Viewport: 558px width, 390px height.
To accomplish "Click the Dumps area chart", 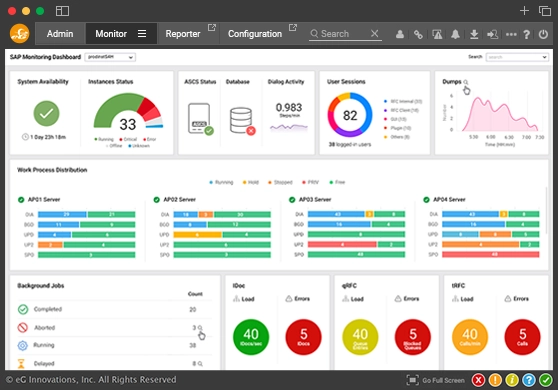I will click(x=499, y=114).
